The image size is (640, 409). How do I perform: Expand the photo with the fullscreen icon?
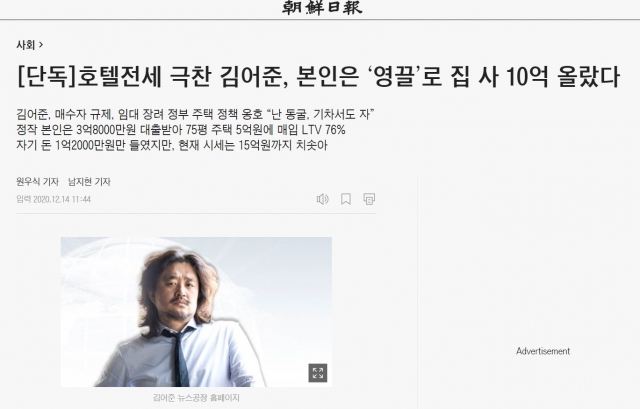(318, 373)
